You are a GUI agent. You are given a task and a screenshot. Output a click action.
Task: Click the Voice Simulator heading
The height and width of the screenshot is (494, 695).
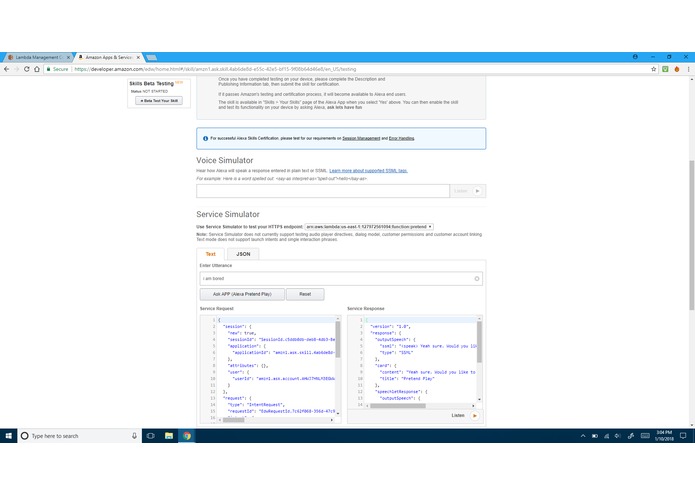(225, 160)
